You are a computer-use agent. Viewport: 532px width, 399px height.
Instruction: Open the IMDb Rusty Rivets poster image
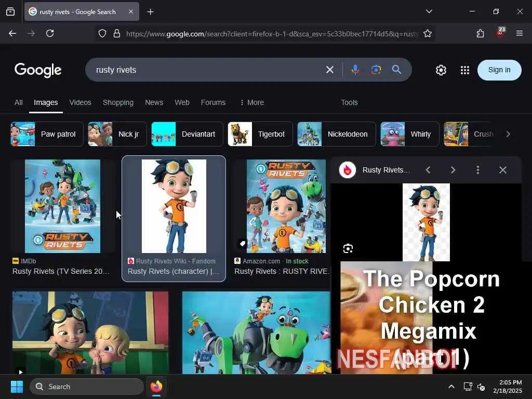(62, 206)
